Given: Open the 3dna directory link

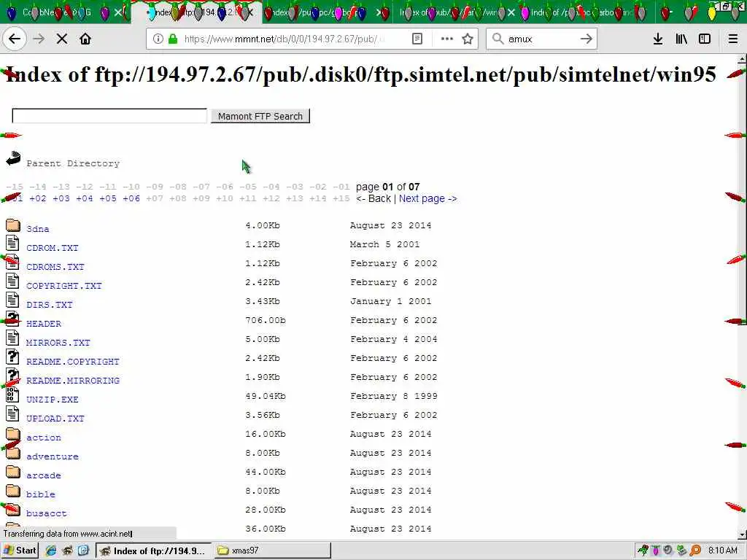Looking at the screenshot, I should tap(38, 229).
